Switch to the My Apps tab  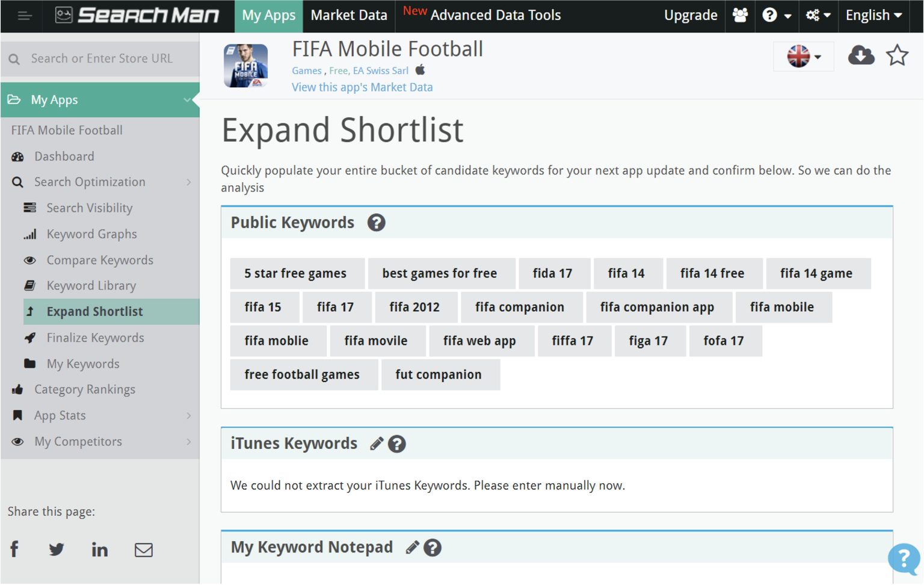pos(268,16)
